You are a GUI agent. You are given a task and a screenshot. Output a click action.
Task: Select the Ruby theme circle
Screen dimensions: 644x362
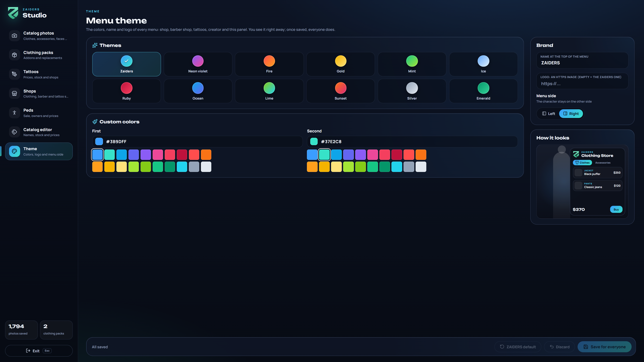pyautogui.click(x=127, y=88)
